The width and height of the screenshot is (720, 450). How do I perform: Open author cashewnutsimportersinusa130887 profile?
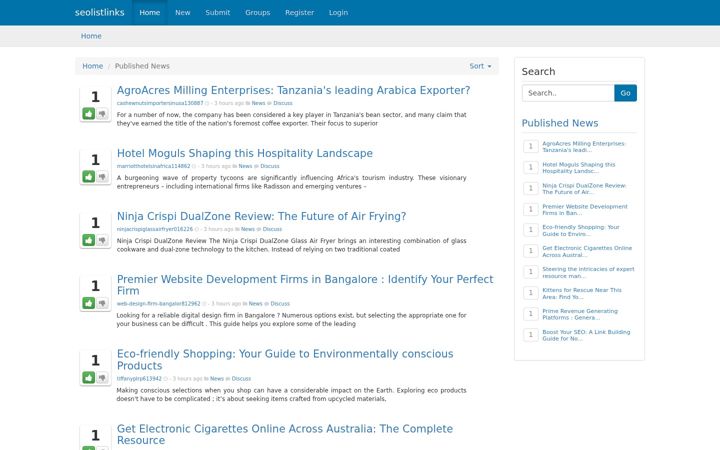click(x=160, y=103)
